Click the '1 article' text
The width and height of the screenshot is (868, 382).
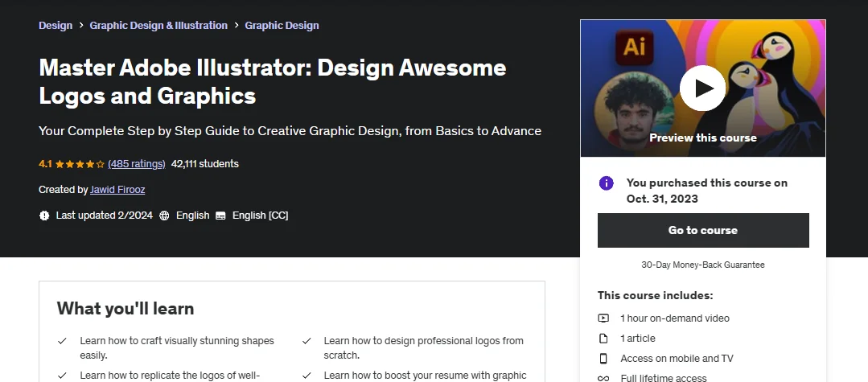click(x=638, y=339)
